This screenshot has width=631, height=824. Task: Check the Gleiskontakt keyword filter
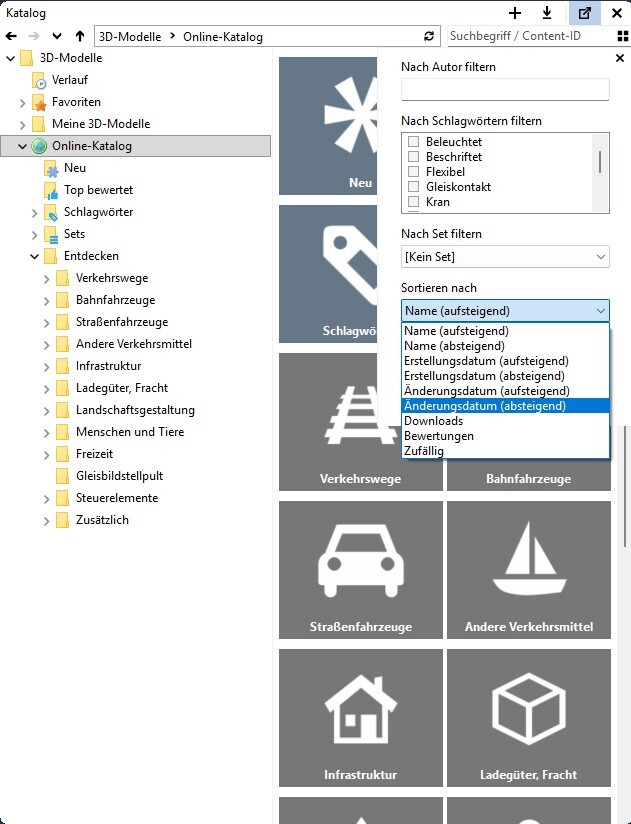coord(413,187)
